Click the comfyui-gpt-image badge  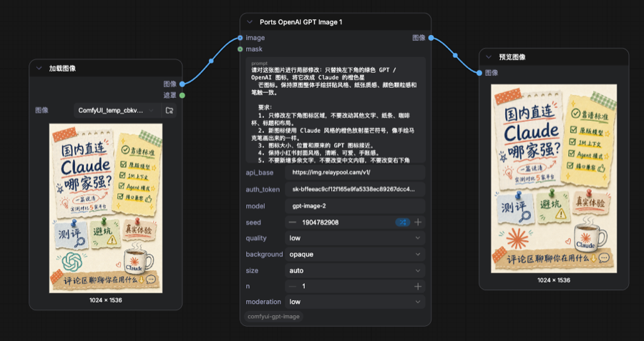coord(273,317)
